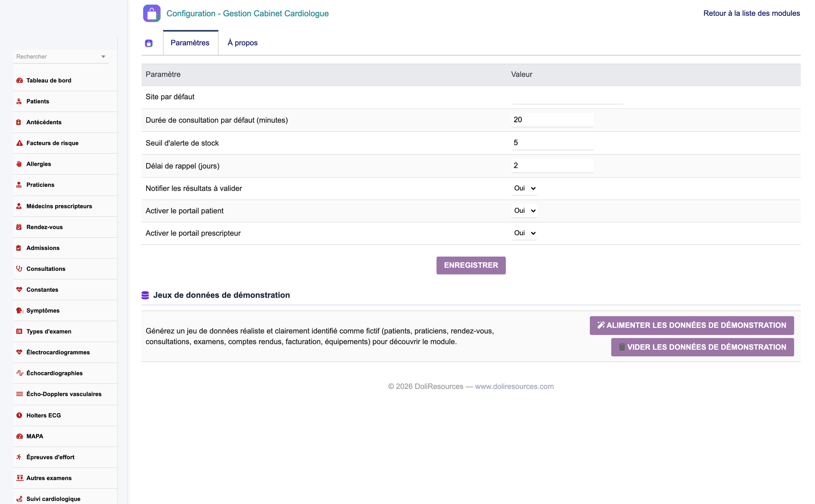
Task: Click the Consultations stethoscope icon
Action: pyautogui.click(x=19, y=269)
